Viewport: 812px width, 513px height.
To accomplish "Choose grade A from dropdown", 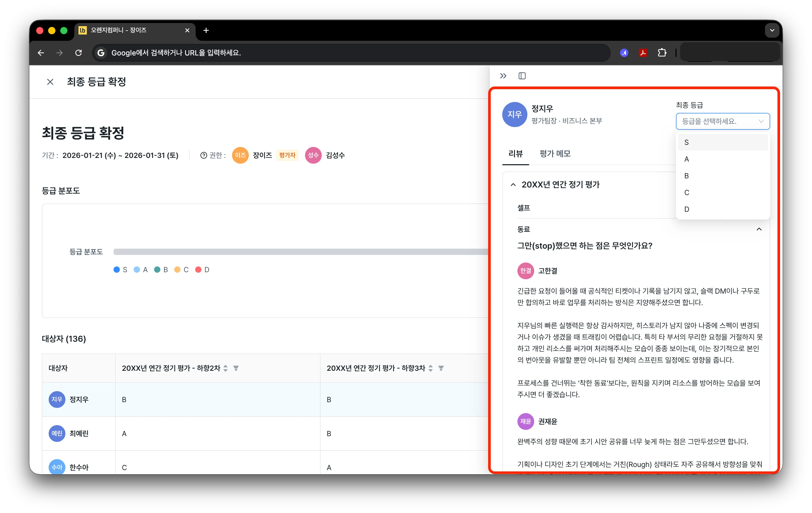I will coord(723,159).
